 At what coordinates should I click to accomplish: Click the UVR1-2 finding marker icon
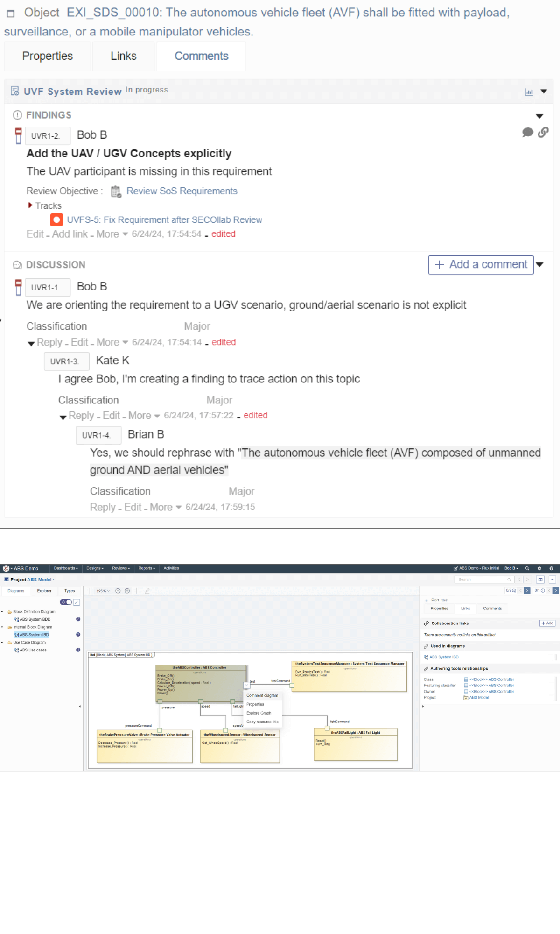coord(18,136)
